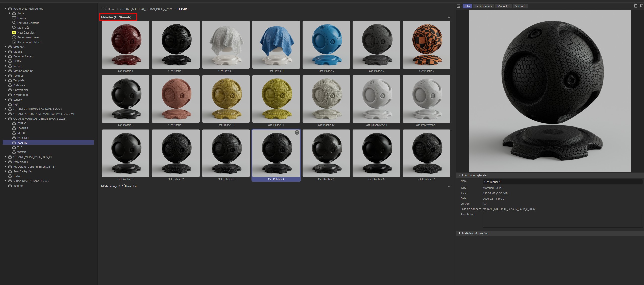Image resolution: width=644 pixels, height=285 pixels.
Task: Navigate to Home in the breadcrumb
Action: [111, 9]
